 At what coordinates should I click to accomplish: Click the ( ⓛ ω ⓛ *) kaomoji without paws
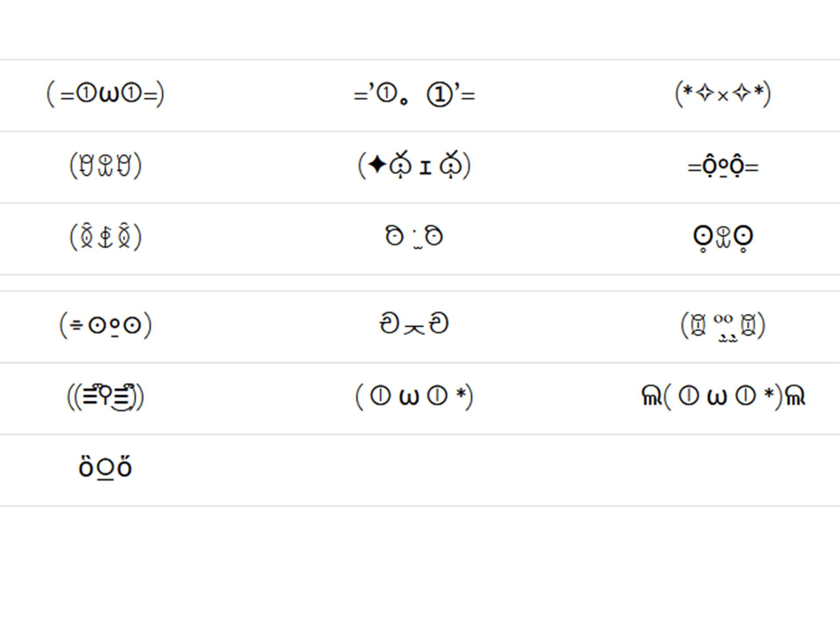coord(414,397)
